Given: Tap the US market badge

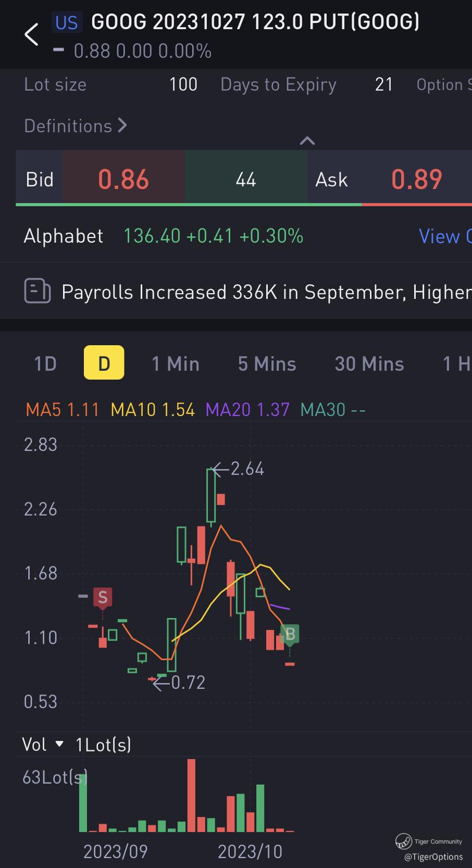Looking at the screenshot, I should coord(66,22).
